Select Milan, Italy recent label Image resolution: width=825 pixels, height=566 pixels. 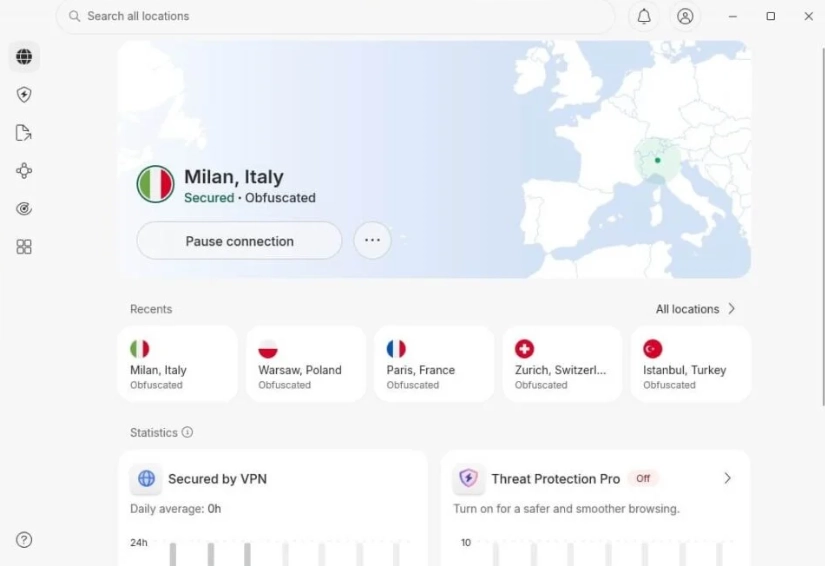pos(158,370)
